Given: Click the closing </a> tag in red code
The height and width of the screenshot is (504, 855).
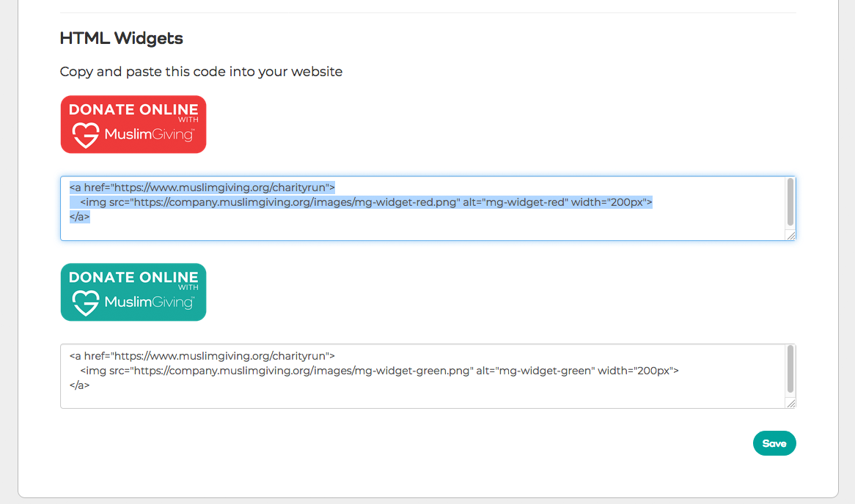Looking at the screenshot, I should (x=80, y=217).
